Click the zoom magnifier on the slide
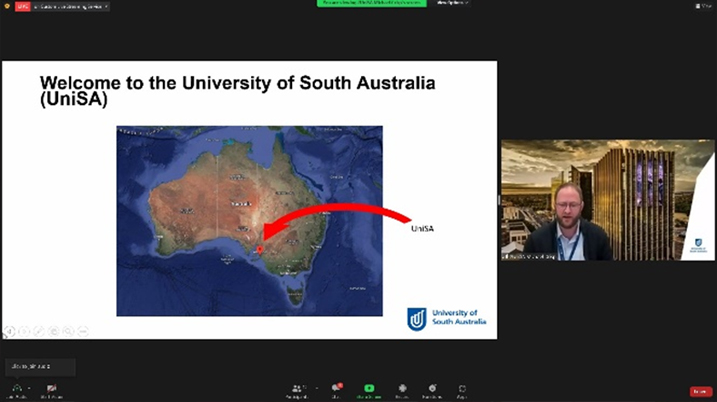 tap(68, 331)
